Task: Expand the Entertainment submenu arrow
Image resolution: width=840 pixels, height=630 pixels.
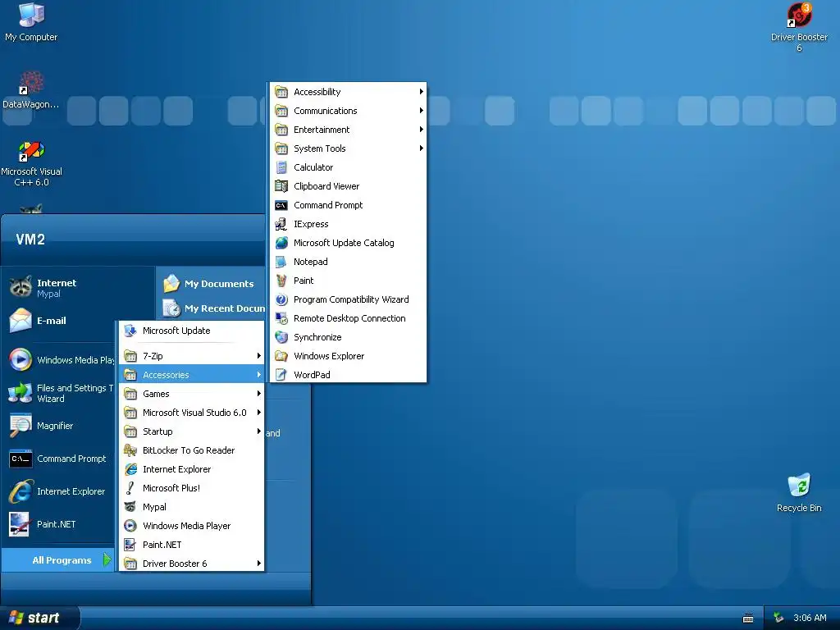Action: point(421,129)
